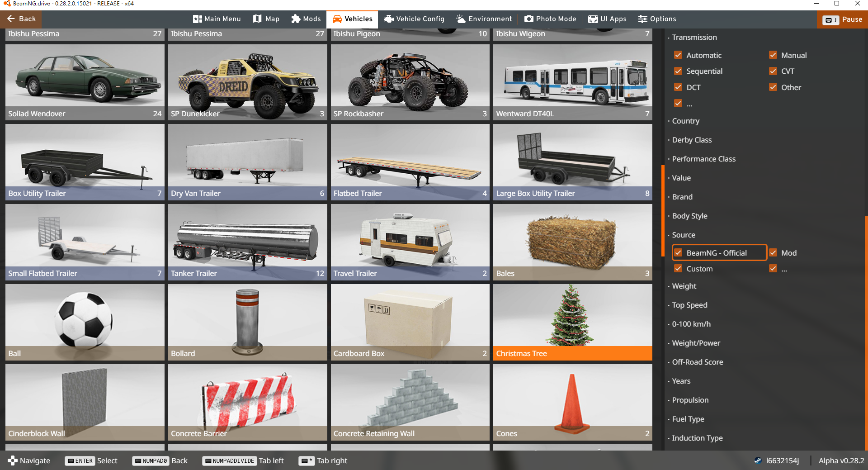Select the Cardboard Box prop
The width and height of the screenshot is (868, 470).
[x=410, y=322]
